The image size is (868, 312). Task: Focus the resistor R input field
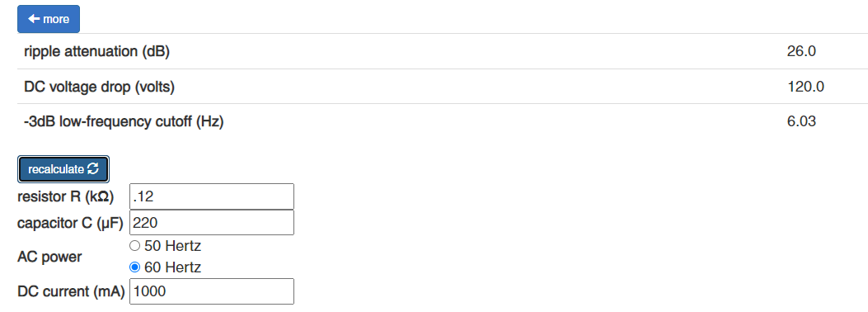point(212,196)
